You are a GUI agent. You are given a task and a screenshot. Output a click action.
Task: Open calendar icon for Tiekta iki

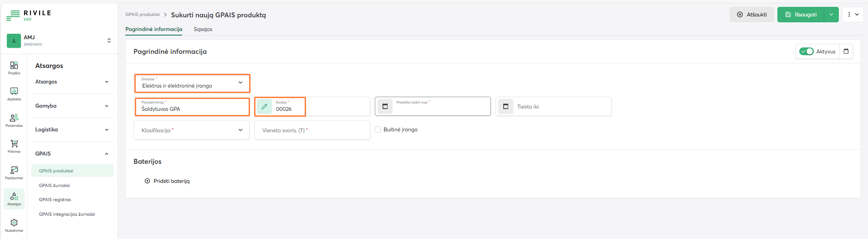tap(505, 107)
